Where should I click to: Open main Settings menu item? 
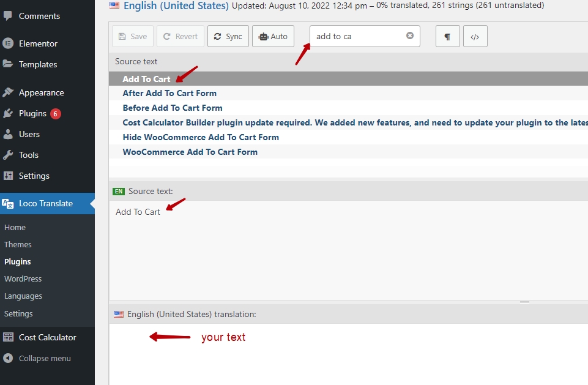34,176
